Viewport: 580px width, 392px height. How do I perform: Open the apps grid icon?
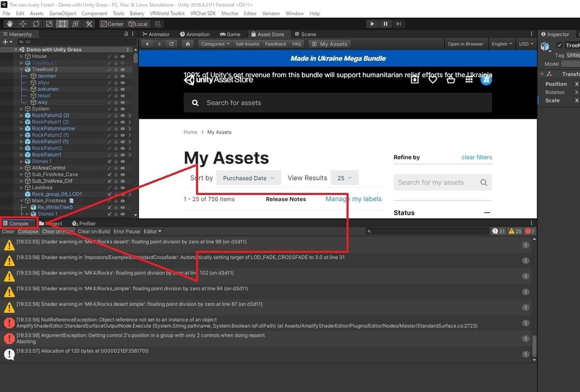click(x=469, y=80)
